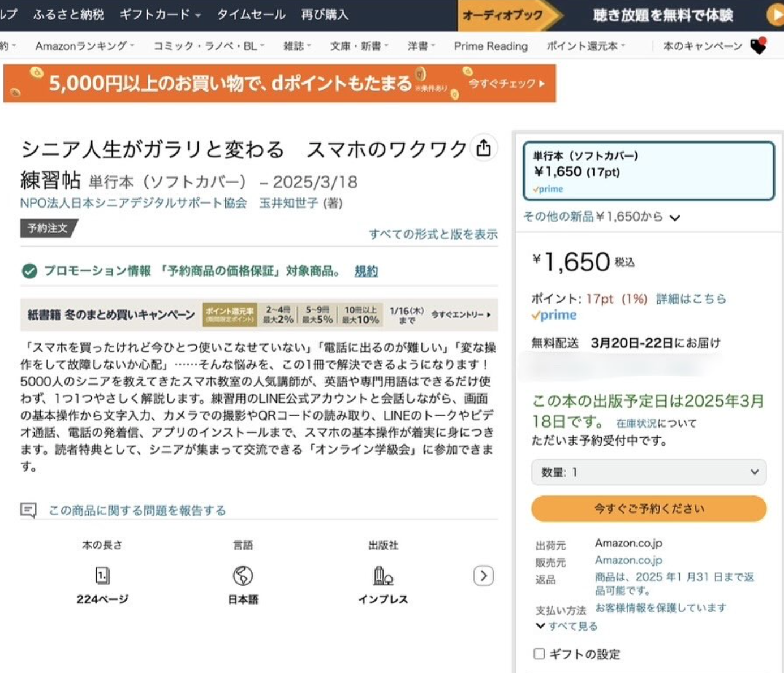Viewport: 784px width, 673px height.
Task: Click the report problem speech bubble icon
Action: coord(28,510)
